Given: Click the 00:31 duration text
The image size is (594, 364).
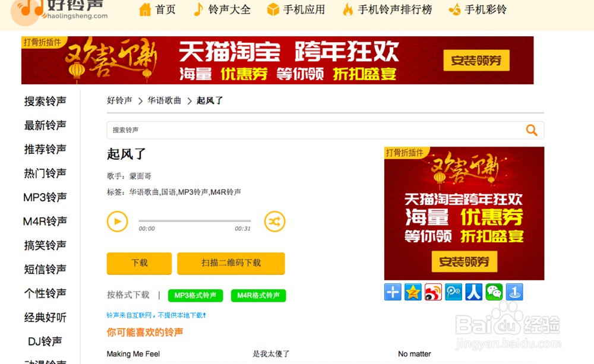Looking at the screenshot, I should (242, 229).
